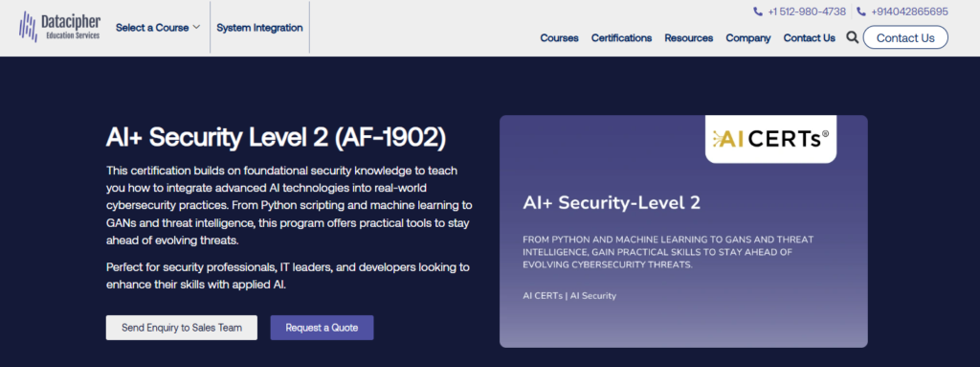The width and height of the screenshot is (980, 367).
Task: Click the card description starting FROM PYTHON AND MACHINE LEARNING
Action: (x=668, y=252)
